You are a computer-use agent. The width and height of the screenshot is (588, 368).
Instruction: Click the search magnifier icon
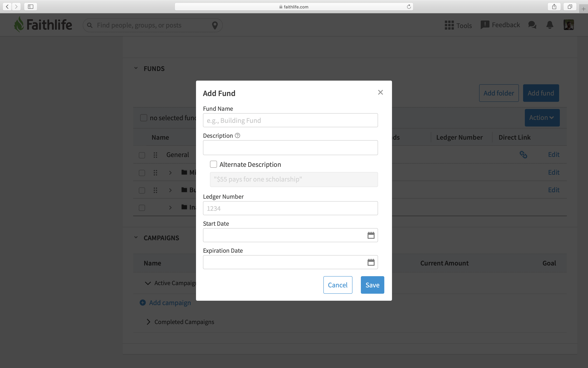pyautogui.click(x=90, y=25)
